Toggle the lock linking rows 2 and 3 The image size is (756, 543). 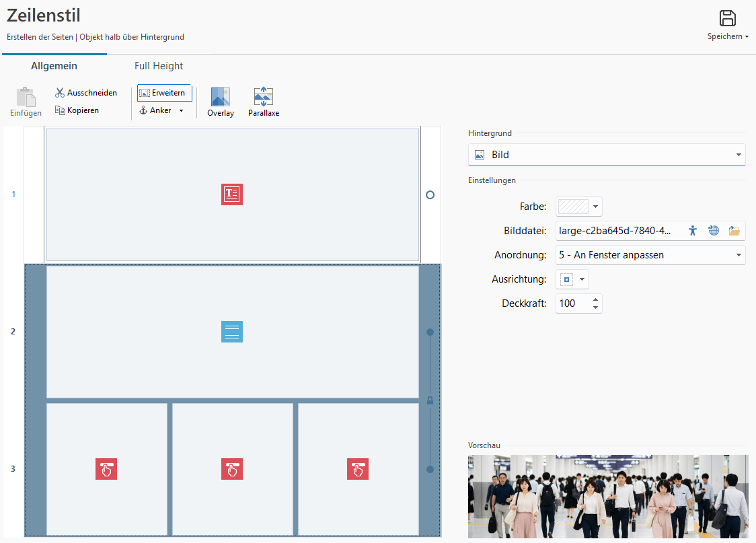point(430,401)
